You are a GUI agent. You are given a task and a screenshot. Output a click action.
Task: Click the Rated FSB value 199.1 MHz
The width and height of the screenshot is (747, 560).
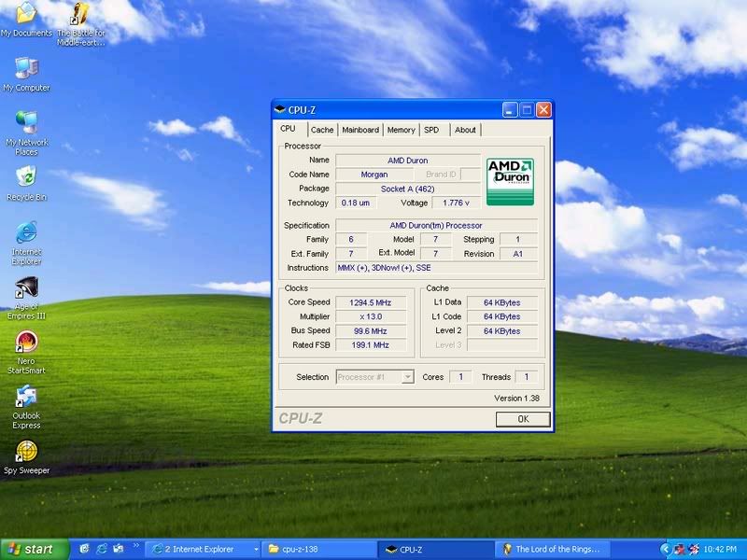tap(371, 344)
